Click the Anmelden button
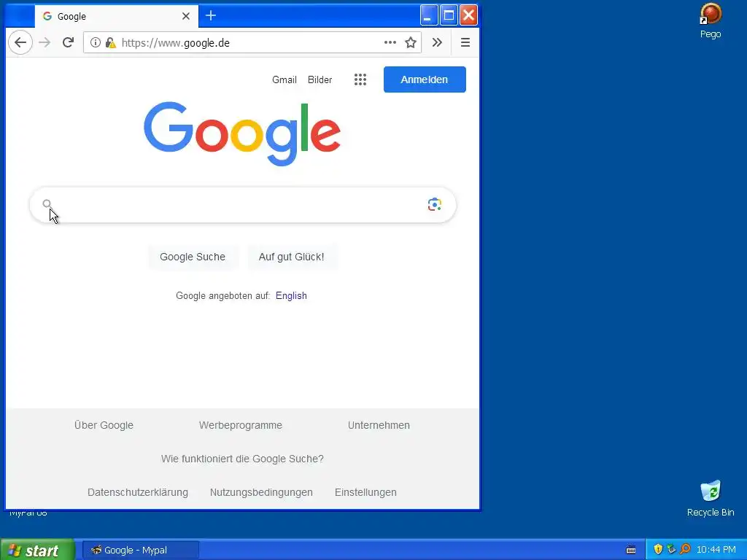 (425, 79)
